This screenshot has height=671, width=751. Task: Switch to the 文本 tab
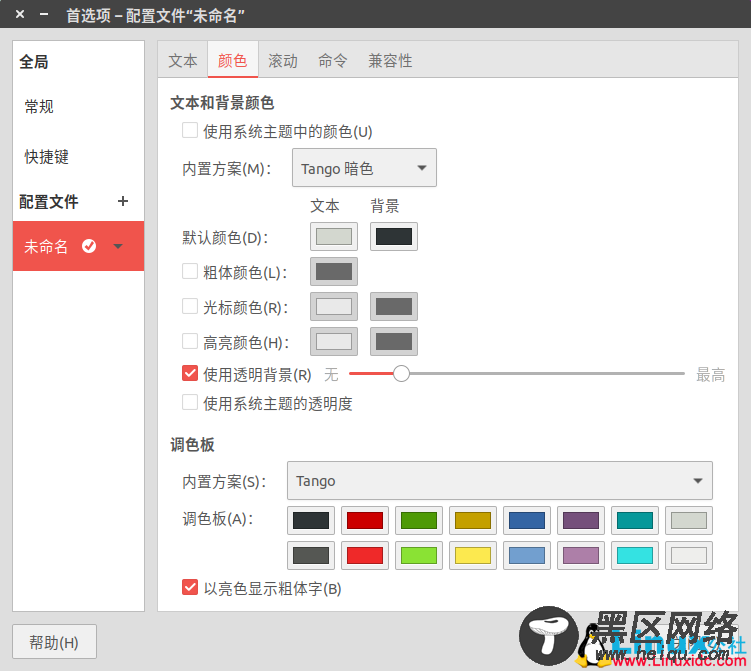click(183, 60)
